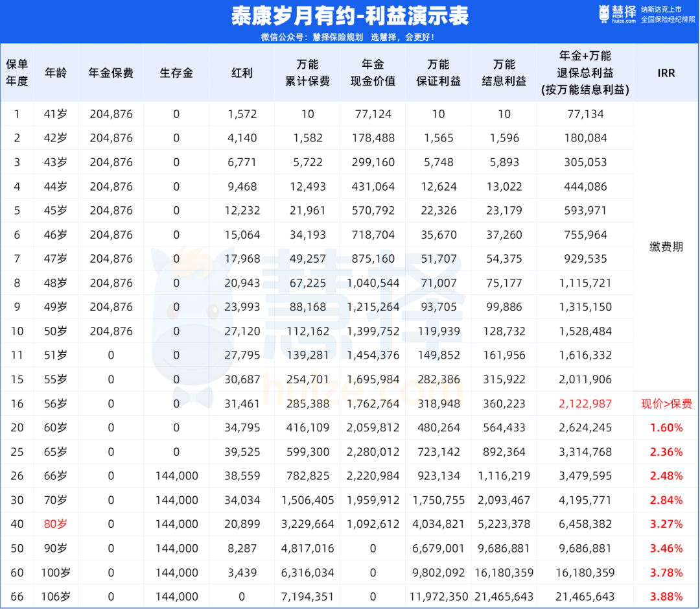Click the 生存金 column header
Viewport: 700px width, 609px height.
click(x=176, y=73)
